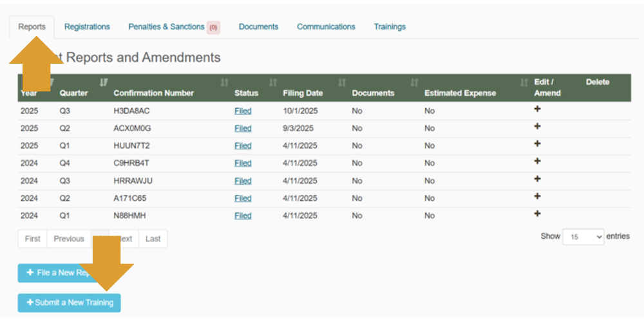
Task: Open Filed link for N88HMH
Action: pos(243,216)
